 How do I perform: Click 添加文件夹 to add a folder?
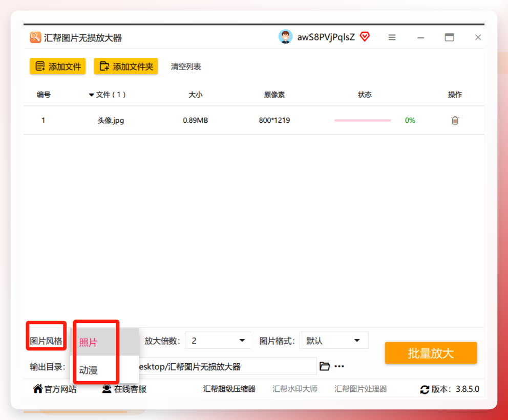[126, 67]
